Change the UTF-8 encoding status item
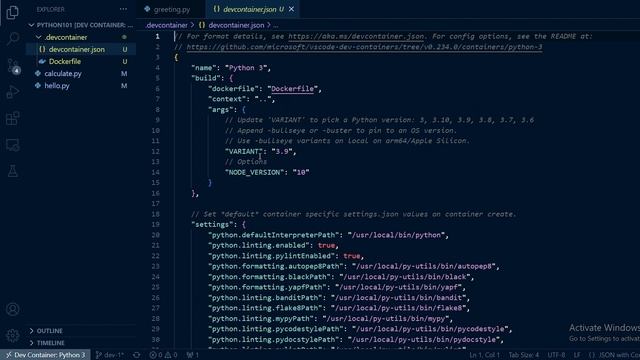The image size is (640, 360). click(x=556, y=355)
